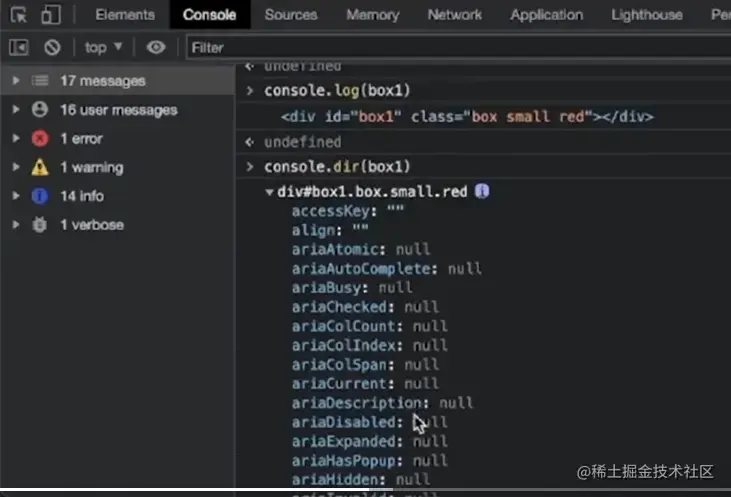Click the ariaChecked property row
This screenshot has width=731, height=497.
coord(365,307)
